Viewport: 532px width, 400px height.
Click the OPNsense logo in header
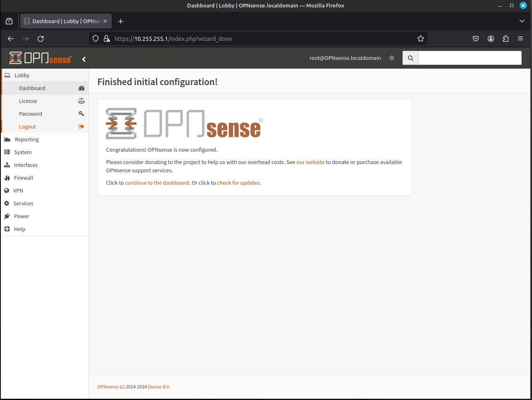pos(41,58)
